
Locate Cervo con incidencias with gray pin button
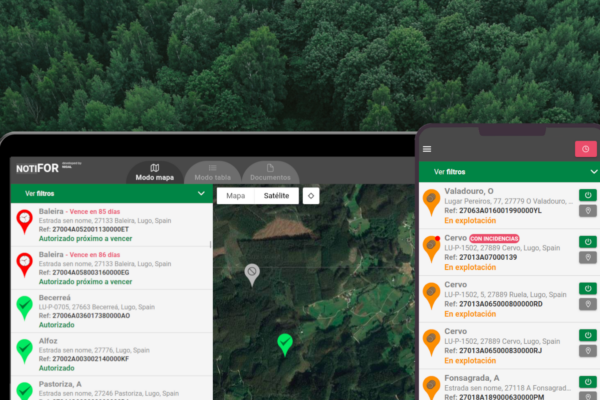coord(588,258)
